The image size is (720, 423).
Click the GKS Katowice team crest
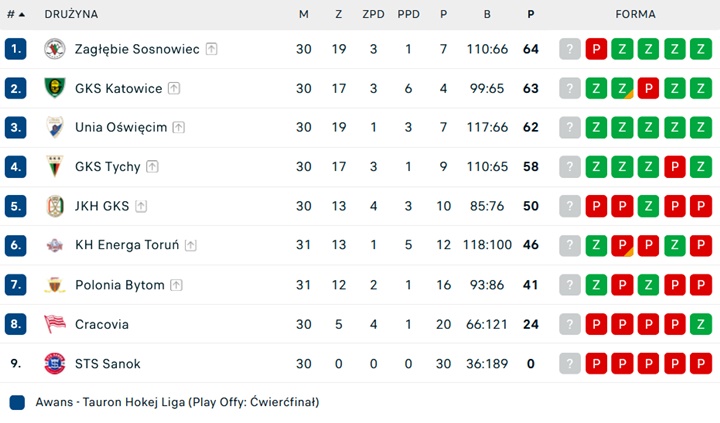point(54,88)
